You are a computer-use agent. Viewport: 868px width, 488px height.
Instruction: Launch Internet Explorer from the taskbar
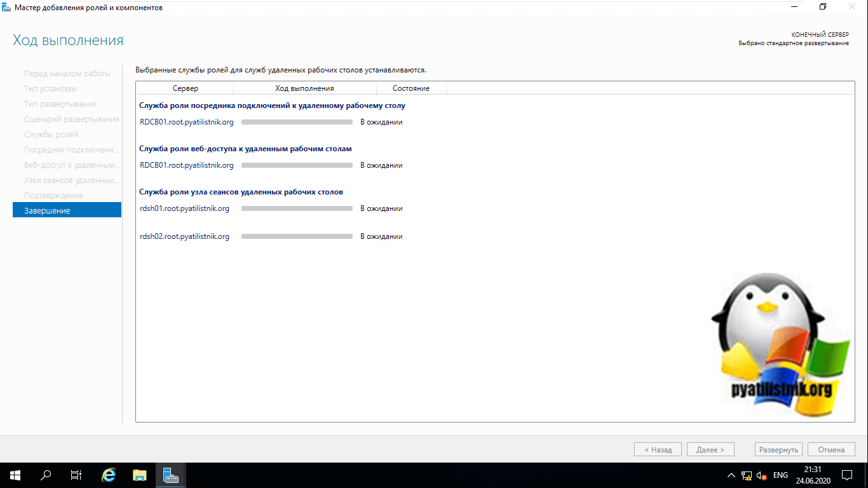pyautogui.click(x=109, y=475)
